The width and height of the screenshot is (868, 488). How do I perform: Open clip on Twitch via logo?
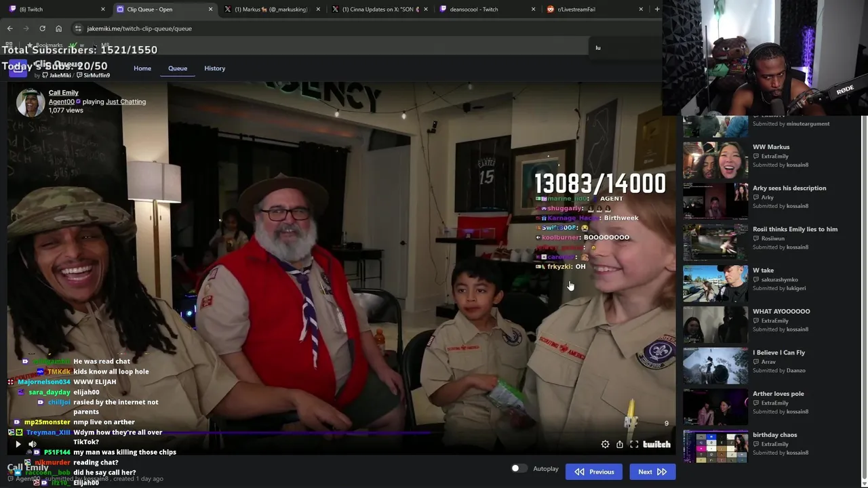[x=656, y=445]
